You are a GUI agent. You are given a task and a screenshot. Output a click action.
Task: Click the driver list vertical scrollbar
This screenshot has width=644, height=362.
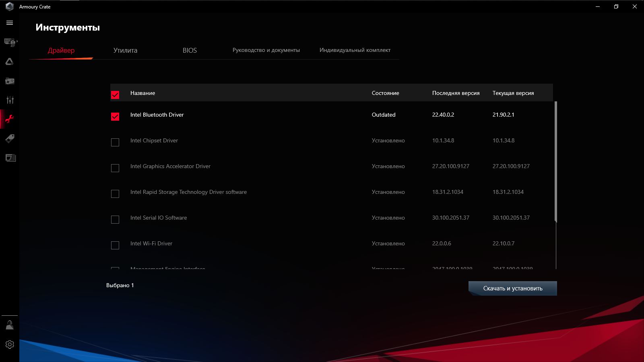(556, 162)
